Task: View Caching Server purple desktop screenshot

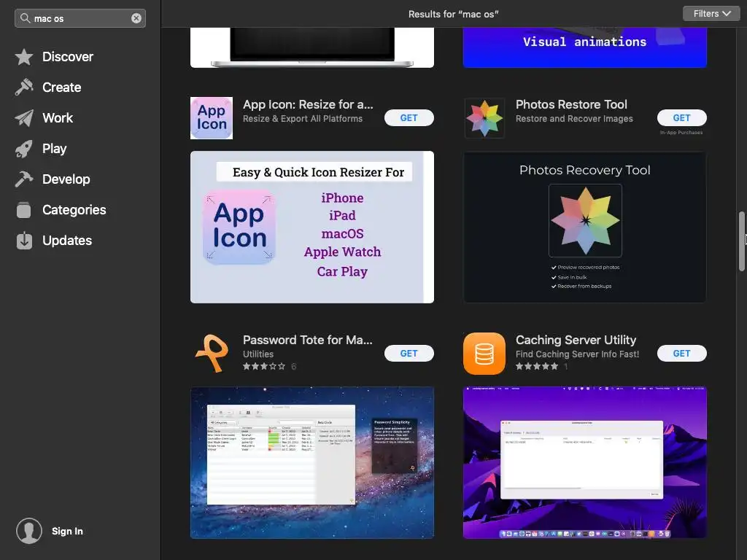Action: click(x=585, y=462)
